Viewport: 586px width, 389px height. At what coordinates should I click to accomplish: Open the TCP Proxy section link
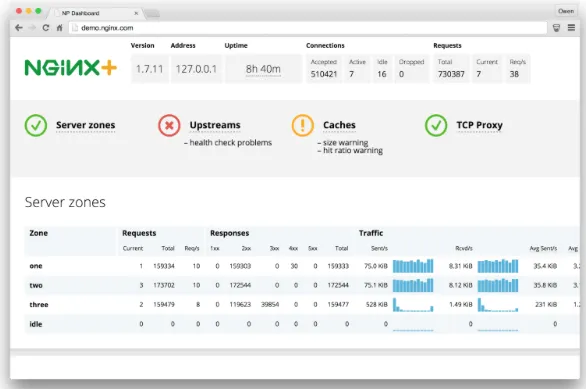(x=479, y=125)
